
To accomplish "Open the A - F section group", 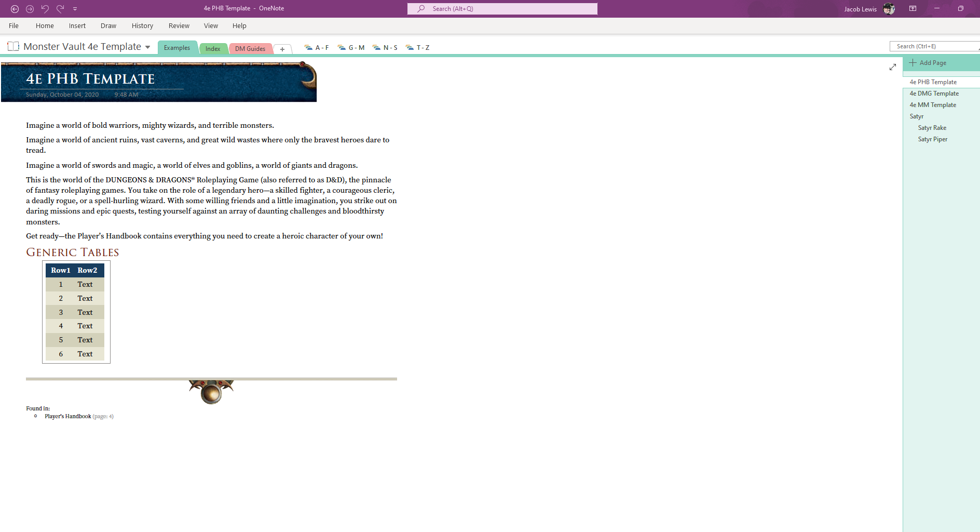I will click(317, 48).
